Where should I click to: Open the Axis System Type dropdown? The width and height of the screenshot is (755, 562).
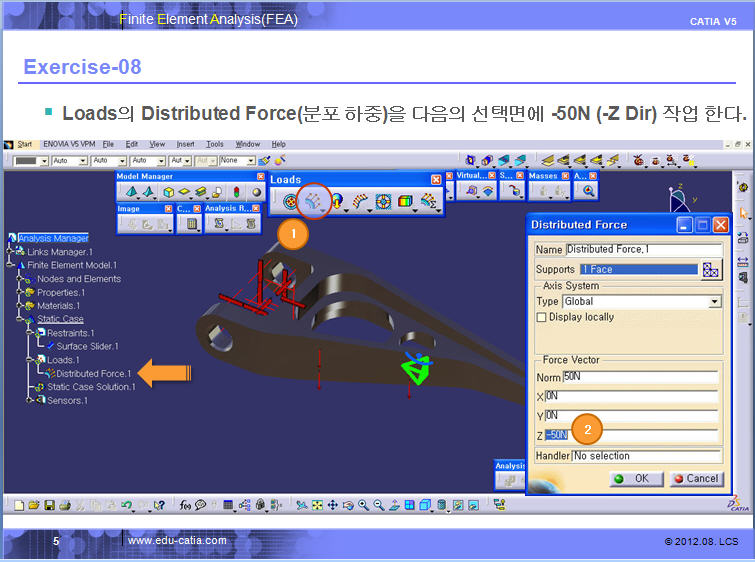point(714,301)
